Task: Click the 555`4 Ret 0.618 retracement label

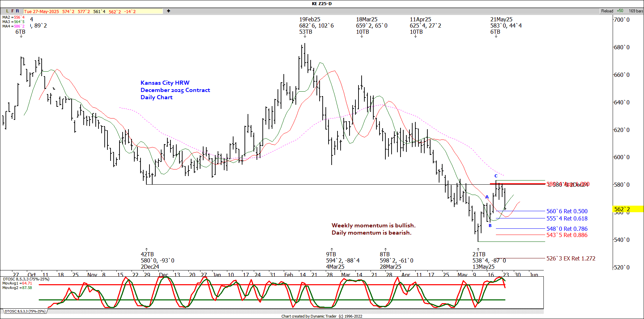Action: [x=567, y=218]
